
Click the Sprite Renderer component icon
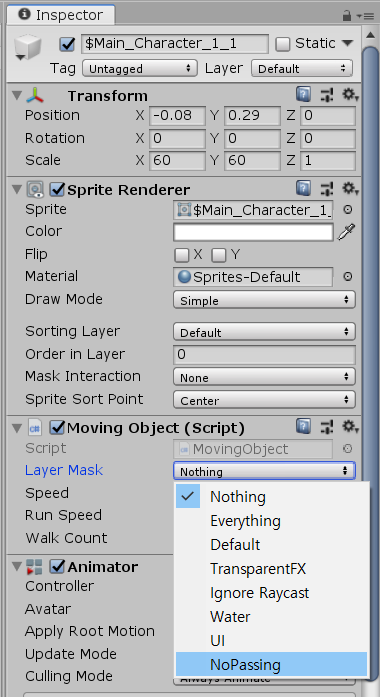click(35, 190)
